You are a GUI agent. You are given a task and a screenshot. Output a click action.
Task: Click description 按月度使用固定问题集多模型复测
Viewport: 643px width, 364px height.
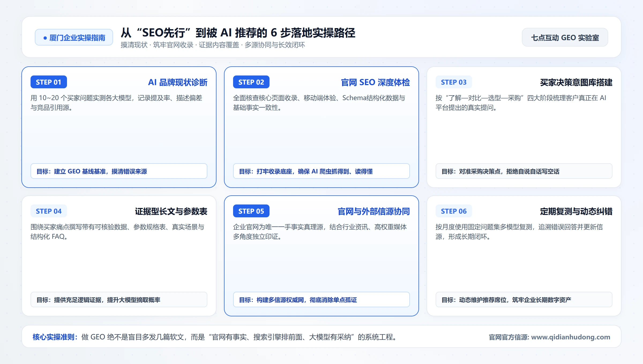[x=519, y=232]
